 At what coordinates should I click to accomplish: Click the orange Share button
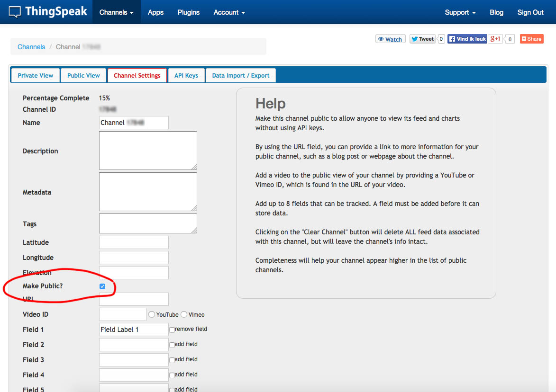click(531, 39)
